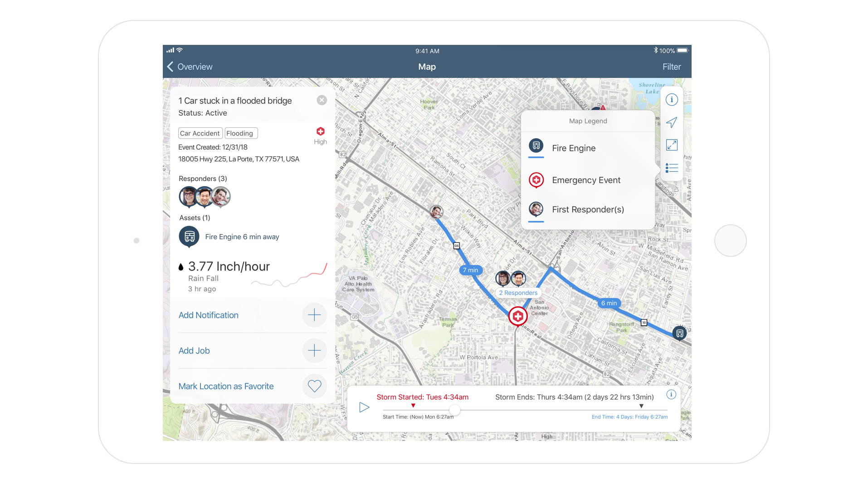The width and height of the screenshot is (868, 483).
Task: Open map info button in right toolbar
Action: tap(671, 100)
